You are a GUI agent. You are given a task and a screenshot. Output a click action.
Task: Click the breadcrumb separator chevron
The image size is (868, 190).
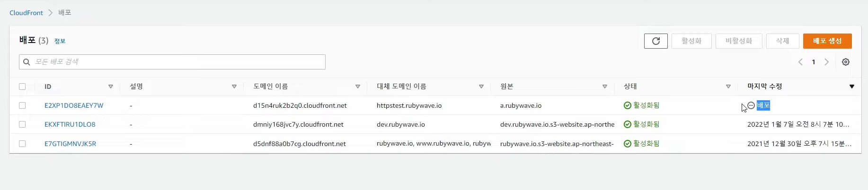51,13
